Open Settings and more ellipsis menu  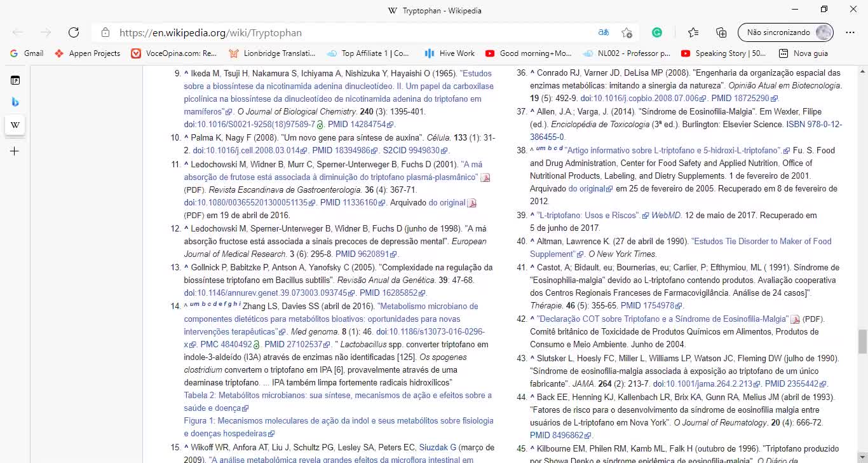[850, 32]
